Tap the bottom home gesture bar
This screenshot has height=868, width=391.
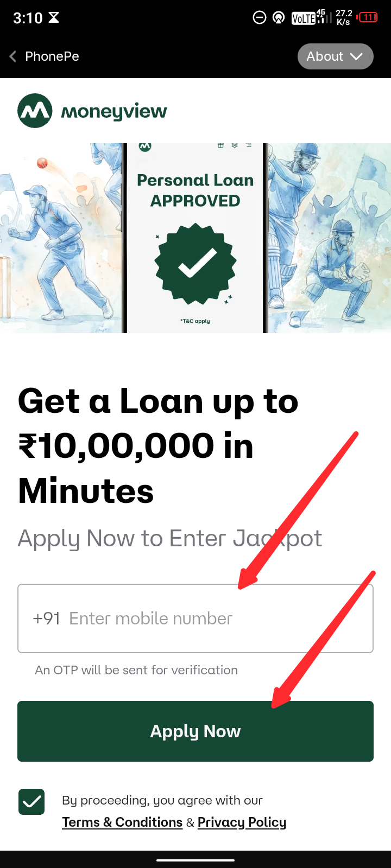pyautogui.click(x=195, y=860)
